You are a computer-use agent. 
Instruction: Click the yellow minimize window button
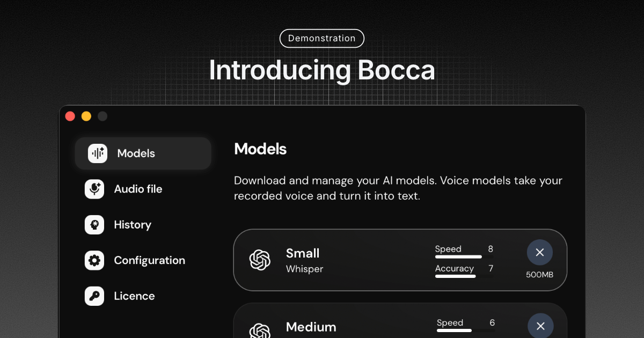[x=86, y=116]
